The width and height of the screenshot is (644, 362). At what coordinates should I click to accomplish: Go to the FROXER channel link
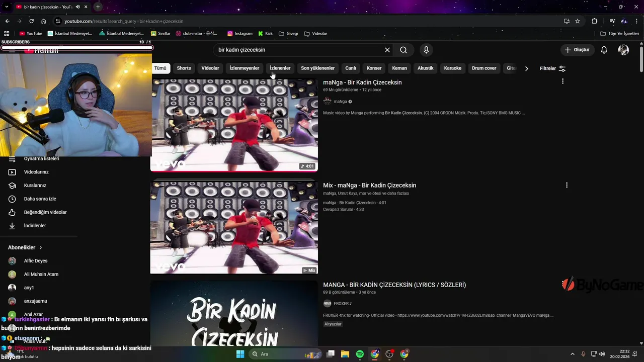tap(342, 304)
